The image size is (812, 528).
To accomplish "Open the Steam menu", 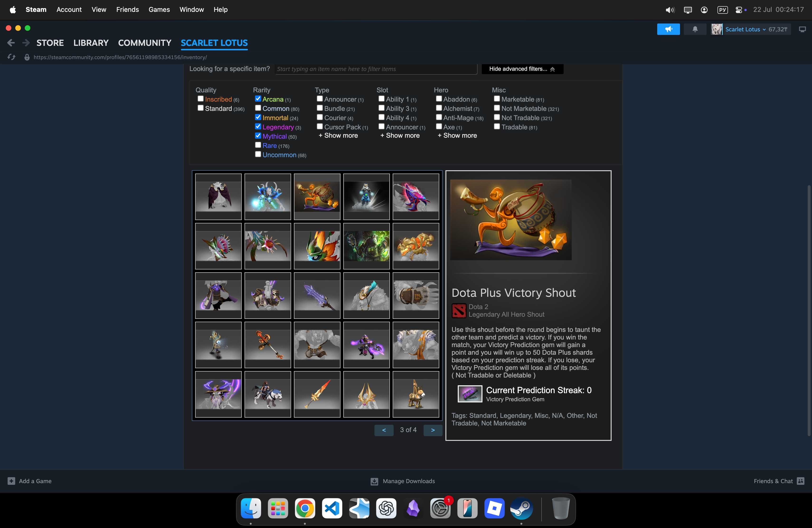I will coord(36,9).
